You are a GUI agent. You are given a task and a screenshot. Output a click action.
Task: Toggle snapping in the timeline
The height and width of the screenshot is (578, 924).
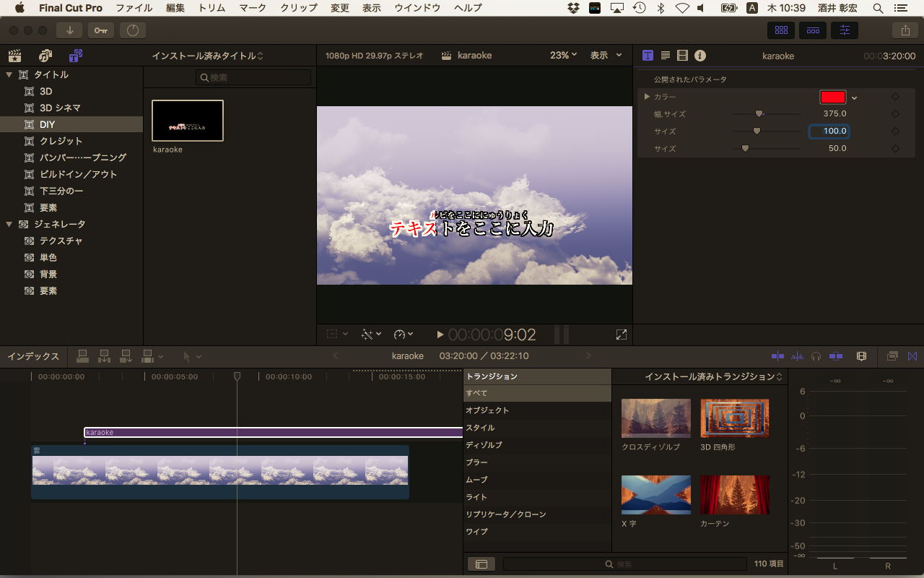(836, 356)
